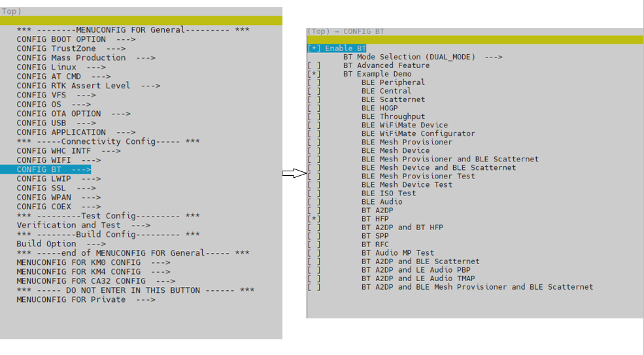644x355 pixels.
Task: Enter the Build Option menu
Action: [61, 244]
